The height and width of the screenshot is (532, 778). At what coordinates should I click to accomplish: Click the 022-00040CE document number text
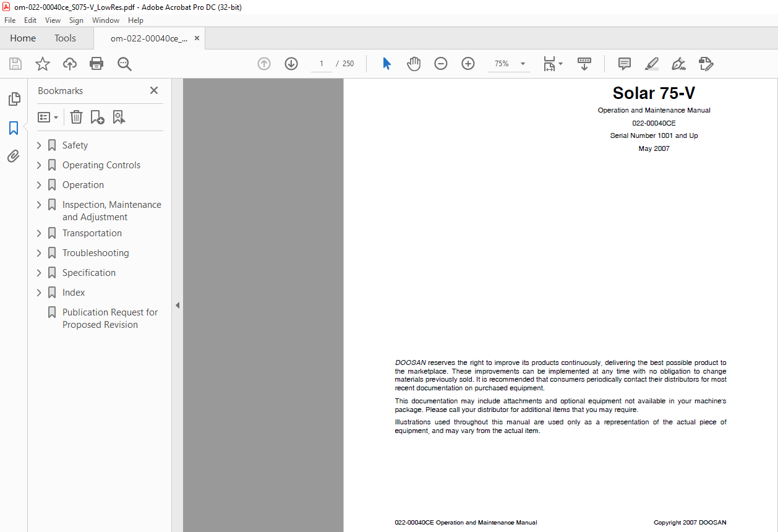click(x=654, y=123)
